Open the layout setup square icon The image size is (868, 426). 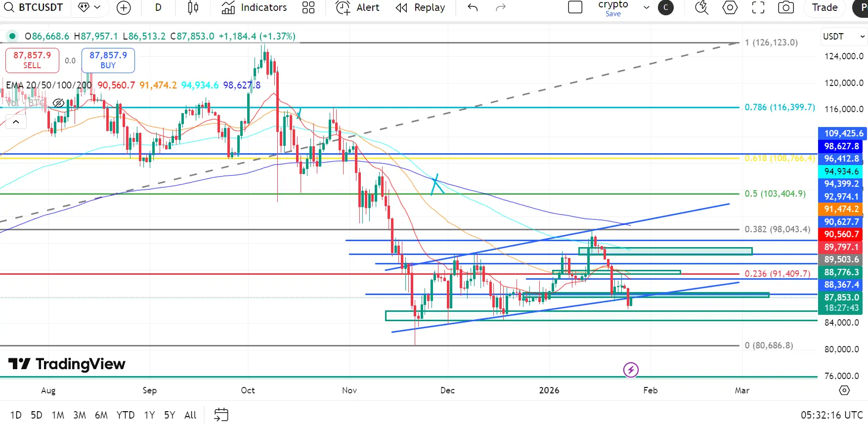click(x=575, y=7)
